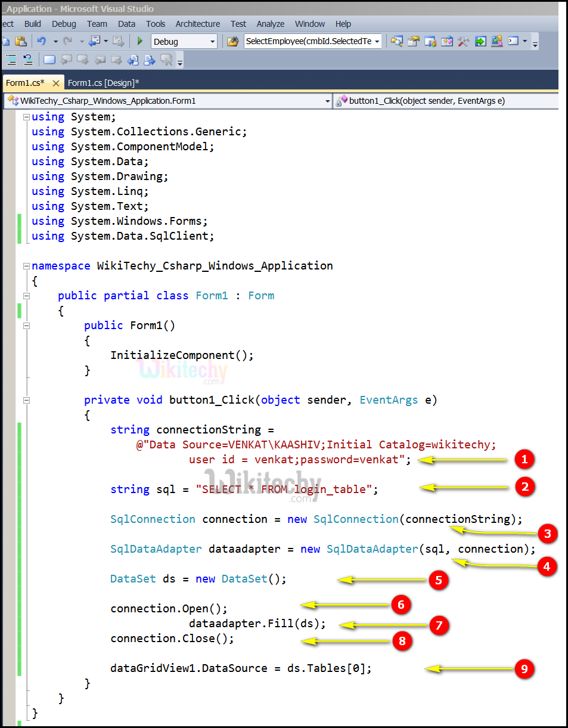Click the Undo arrow icon
The image size is (568, 728).
click(42, 41)
